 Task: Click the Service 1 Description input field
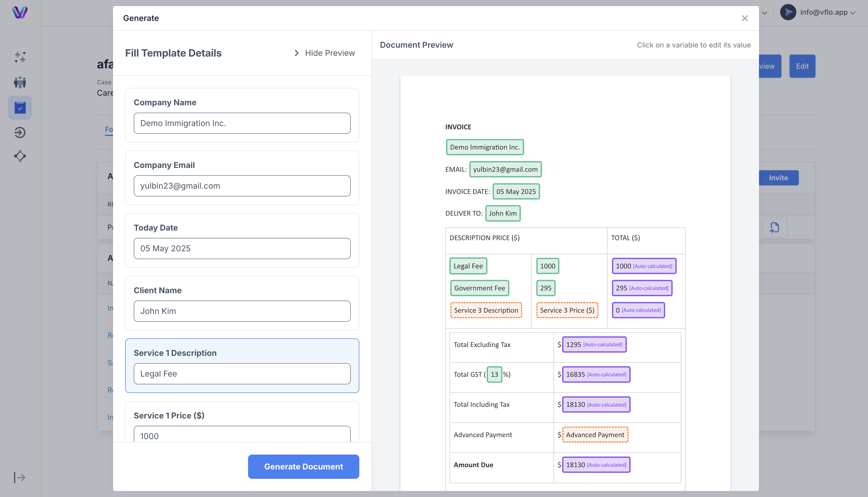(242, 374)
